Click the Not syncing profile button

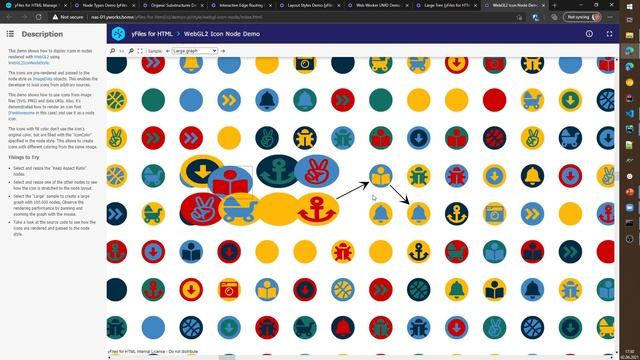click(582, 17)
